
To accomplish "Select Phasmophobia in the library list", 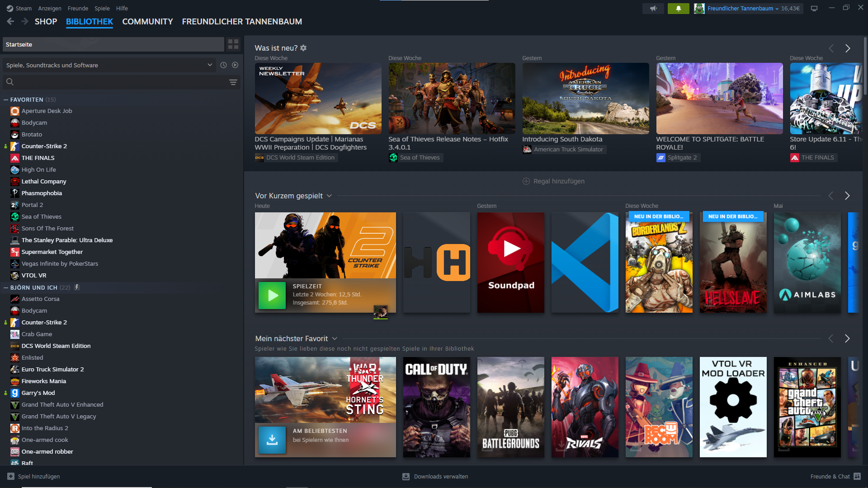I will (42, 193).
